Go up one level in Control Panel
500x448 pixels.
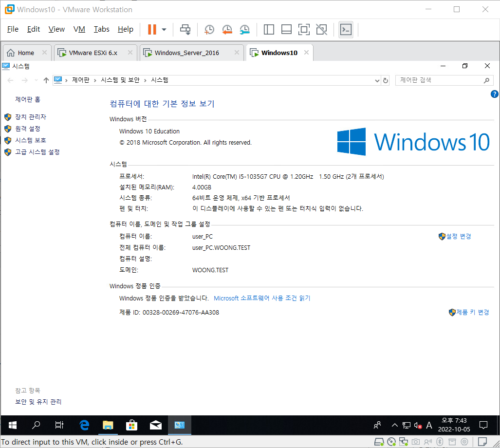[x=46, y=80]
